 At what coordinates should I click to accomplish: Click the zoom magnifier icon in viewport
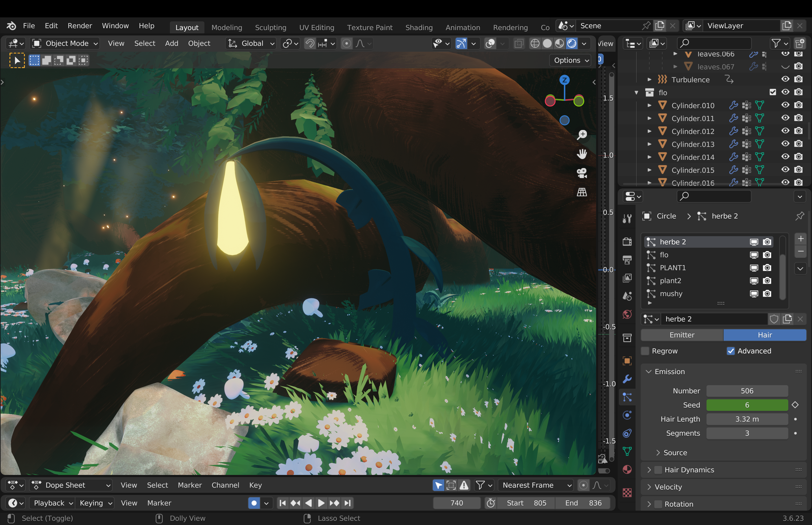[x=582, y=134]
